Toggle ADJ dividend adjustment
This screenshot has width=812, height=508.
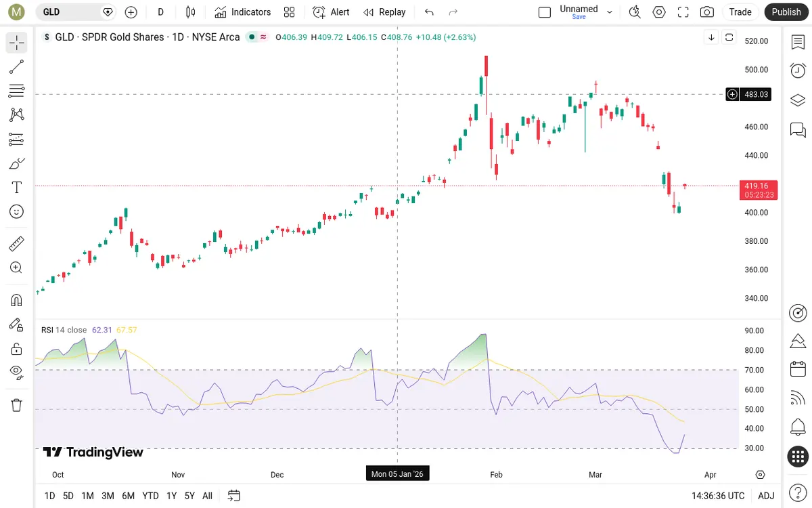(x=766, y=496)
